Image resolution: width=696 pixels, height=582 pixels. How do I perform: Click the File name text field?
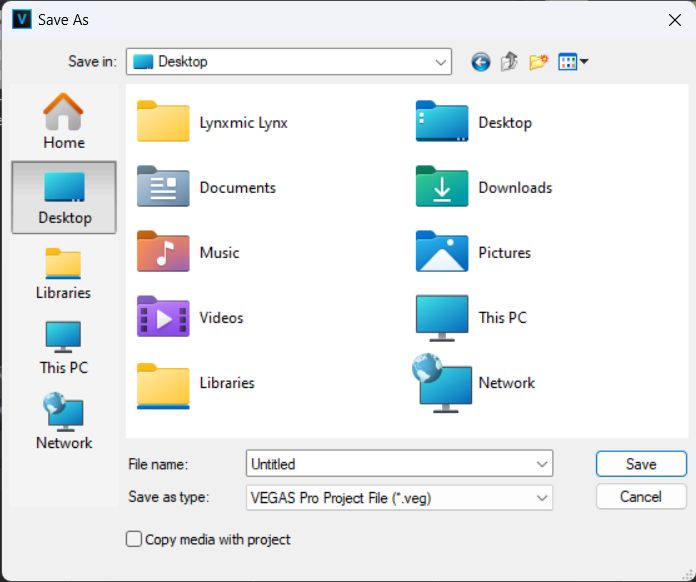(x=390, y=464)
